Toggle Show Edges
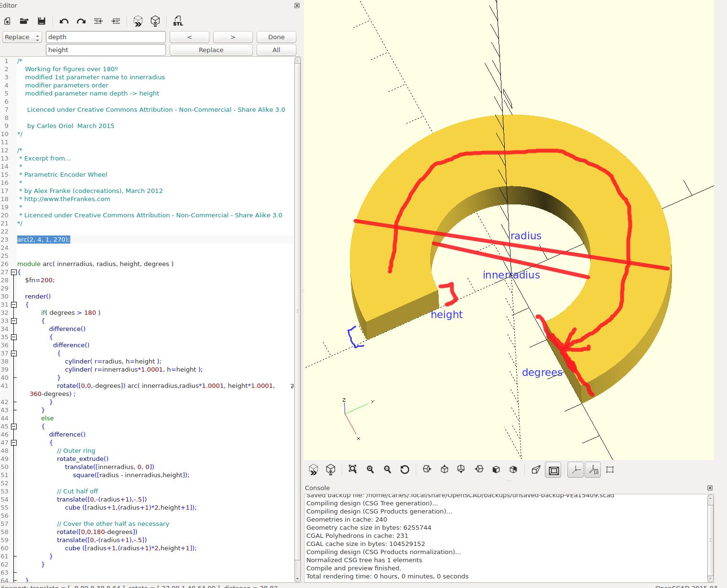 (610, 470)
